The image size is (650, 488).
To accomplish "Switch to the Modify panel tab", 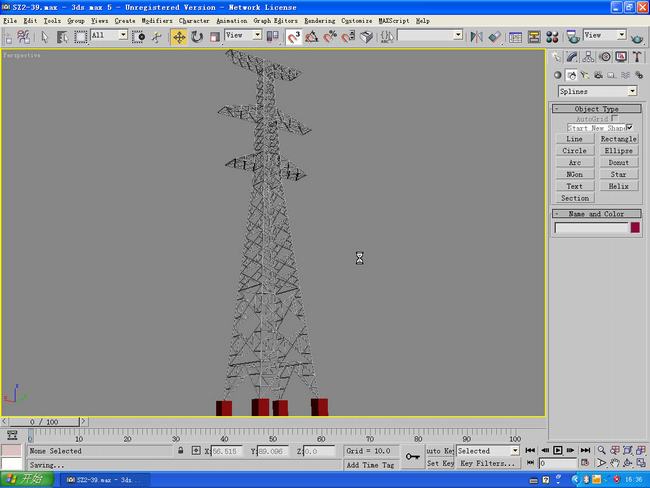I will [x=572, y=57].
